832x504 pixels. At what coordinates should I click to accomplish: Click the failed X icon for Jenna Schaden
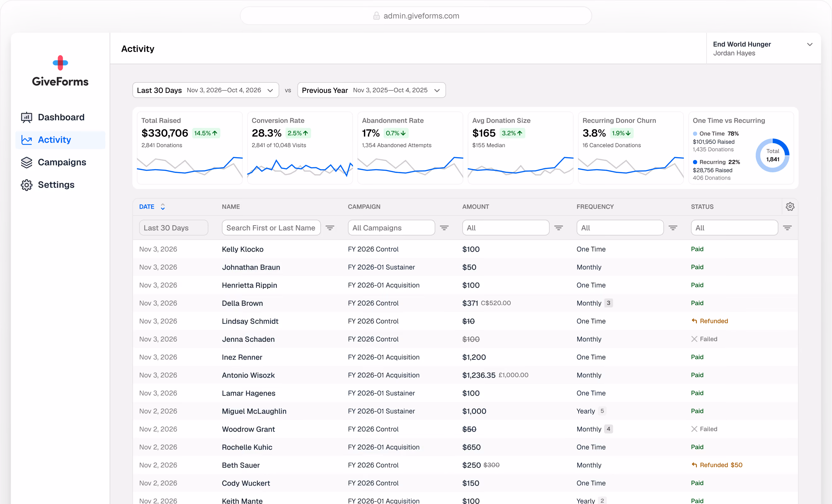[x=694, y=339]
